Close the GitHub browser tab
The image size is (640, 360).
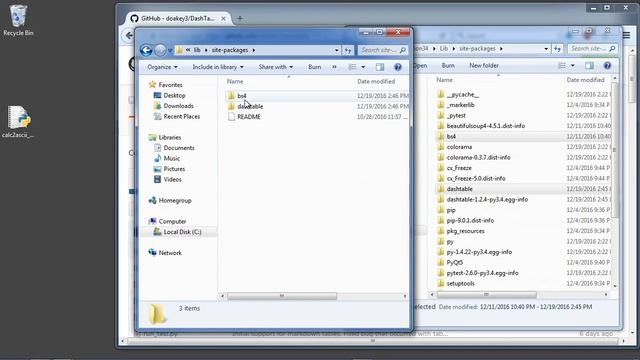(223, 18)
